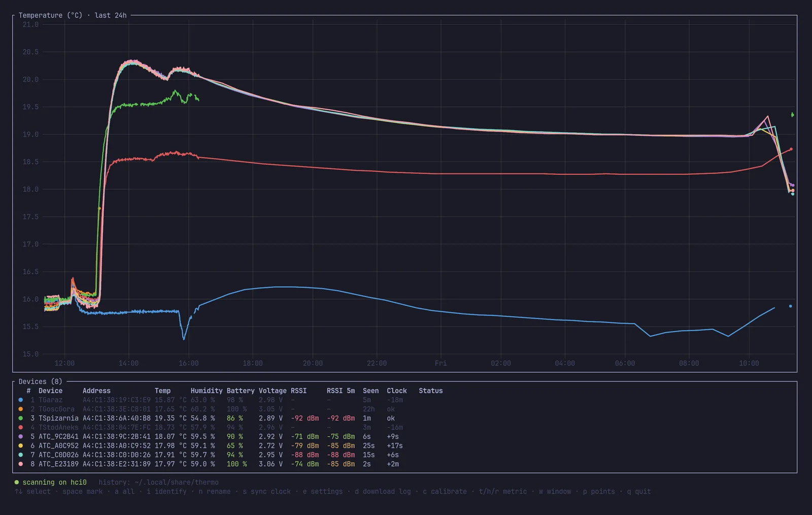Click the 'window' shortcut hint
812x515 pixels.
(555, 491)
